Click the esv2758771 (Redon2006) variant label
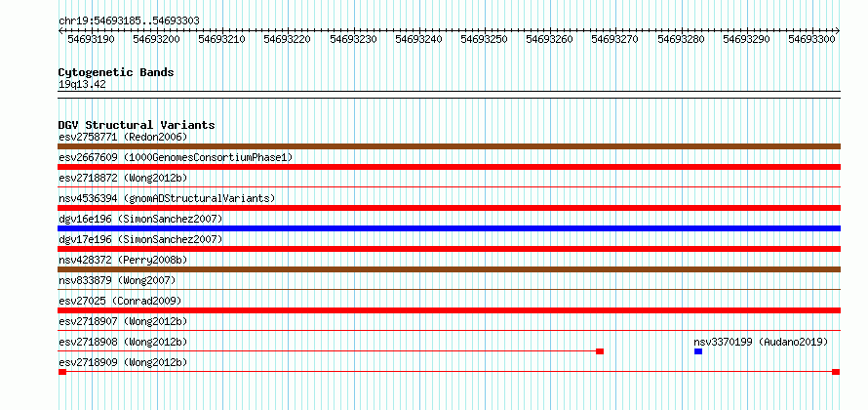 coord(123,137)
